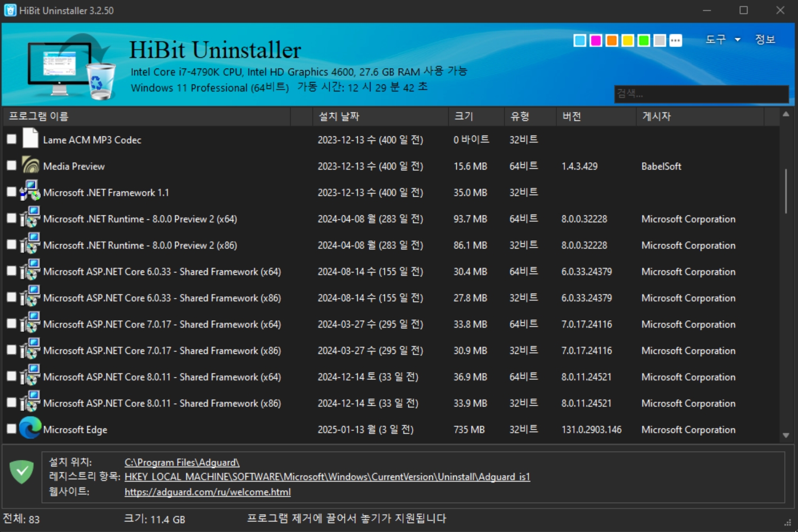Click the ASP.NET Core 7.0.17 (x86) icon
The width and height of the screenshot is (798, 532).
click(30, 349)
